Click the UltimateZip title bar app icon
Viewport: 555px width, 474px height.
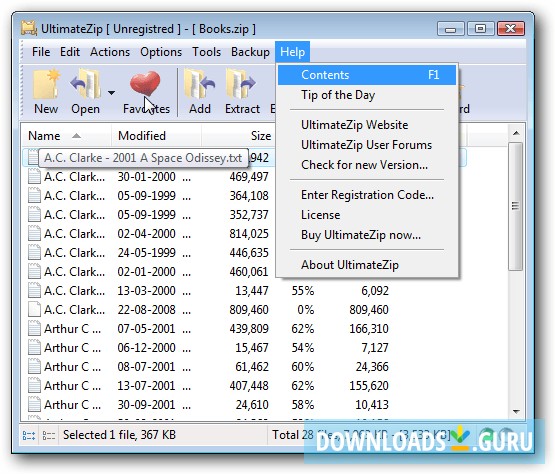[x=29, y=28]
